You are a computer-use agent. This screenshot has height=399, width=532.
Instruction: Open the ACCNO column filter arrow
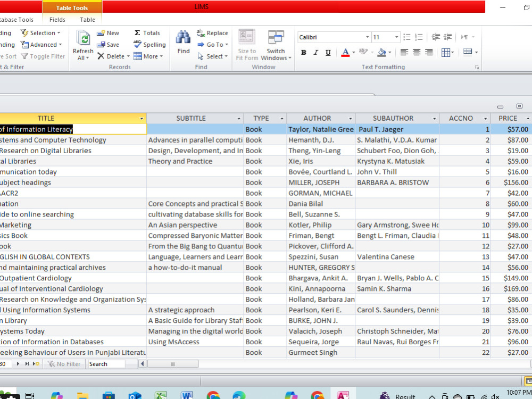485,119
